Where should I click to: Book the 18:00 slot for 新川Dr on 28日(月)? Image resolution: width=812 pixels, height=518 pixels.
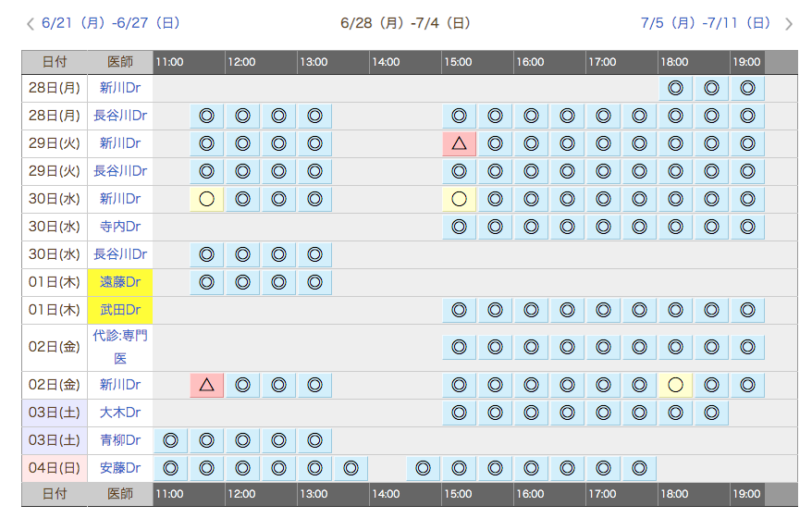tap(675, 88)
